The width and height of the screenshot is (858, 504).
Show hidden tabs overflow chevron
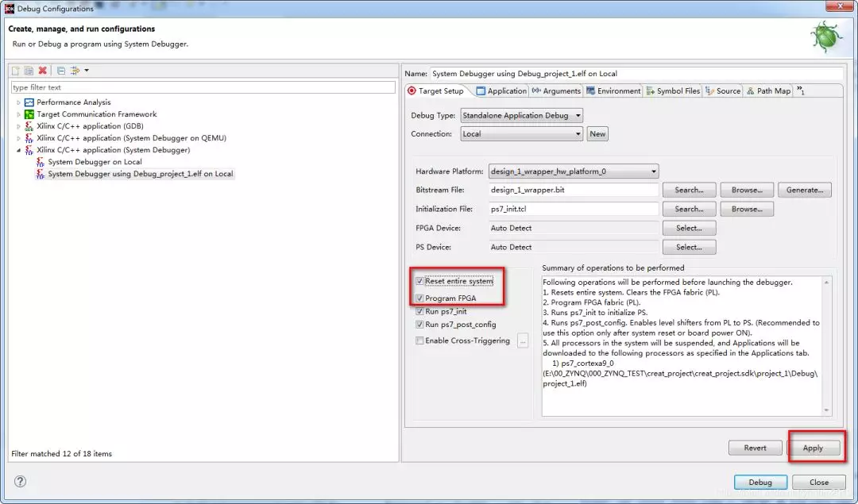(801, 90)
